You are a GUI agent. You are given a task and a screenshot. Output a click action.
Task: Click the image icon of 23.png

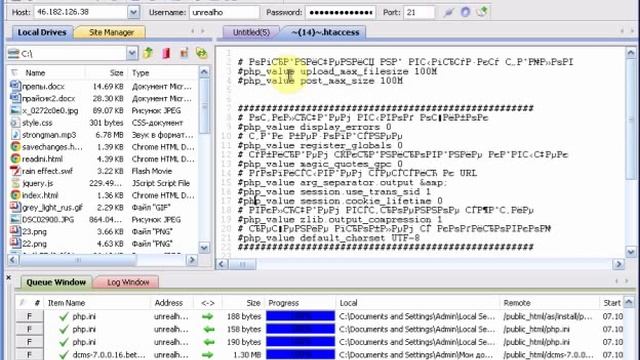coord(16,231)
